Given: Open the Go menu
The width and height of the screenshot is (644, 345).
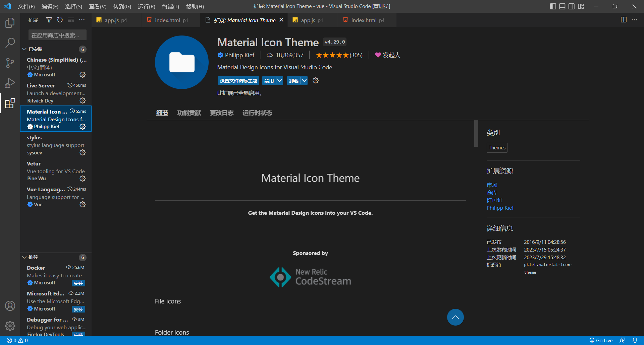Looking at the screenshot, I should tap(122, 6).
